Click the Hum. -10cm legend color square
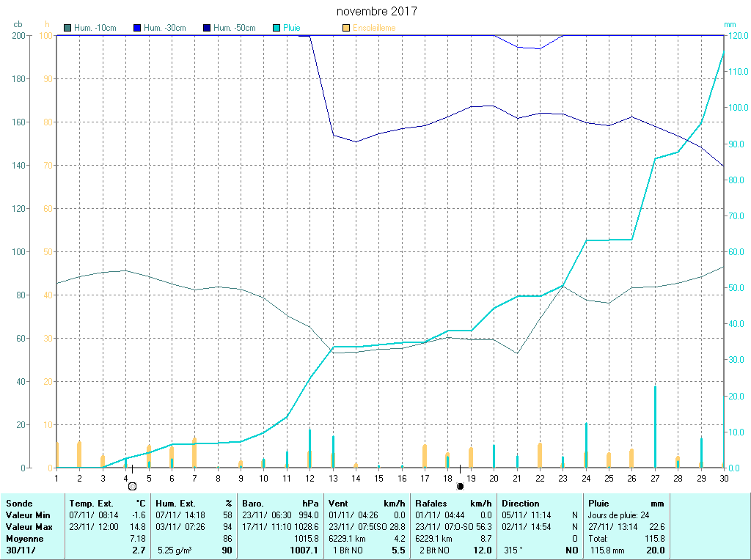This screenshot has height=560, width=751. [x=68, y=28]
